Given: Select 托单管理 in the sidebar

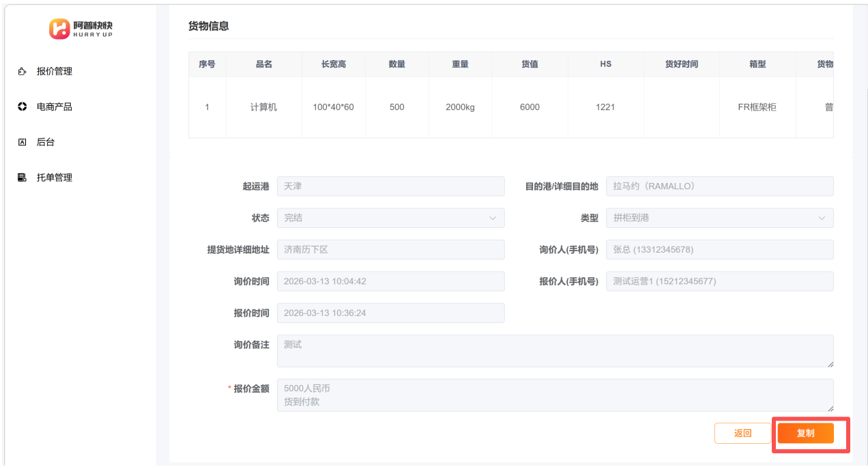Looking at the screenshot, I should pyautogui.click(x=54, y=178).
